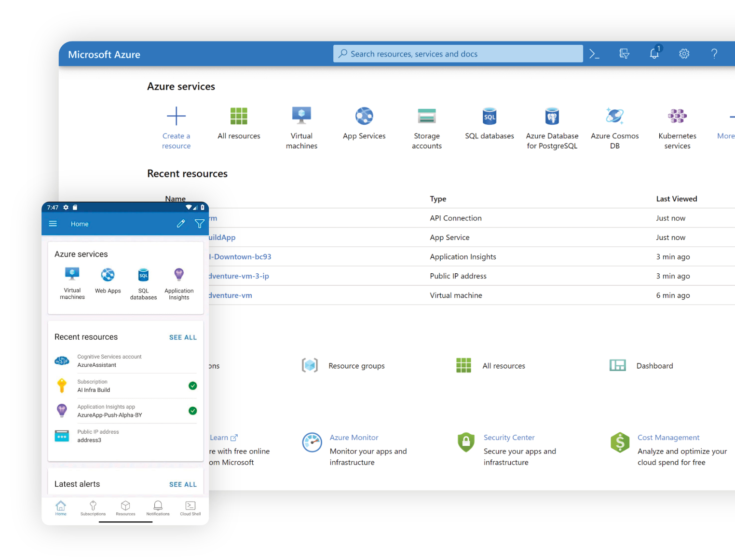Tap the mobile filter funnel icon

pyautogui.click(x=199, y=224)
